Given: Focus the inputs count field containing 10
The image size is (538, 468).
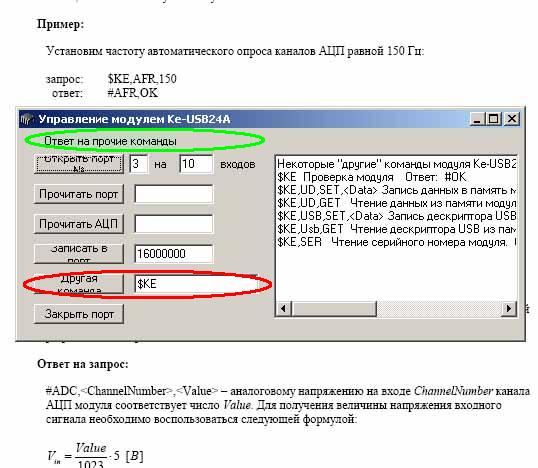Looking at the screenshot, I should 196,164.
